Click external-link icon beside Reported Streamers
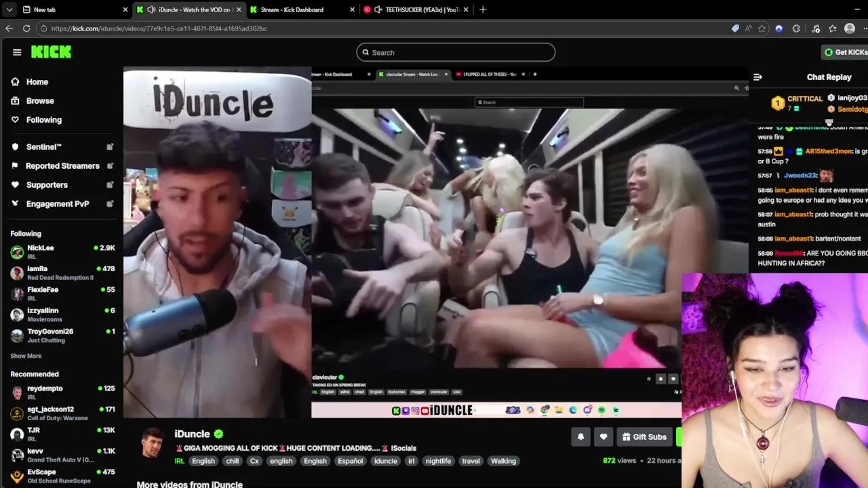The width and height of the screenshot is (868, 488). [110, 165]
